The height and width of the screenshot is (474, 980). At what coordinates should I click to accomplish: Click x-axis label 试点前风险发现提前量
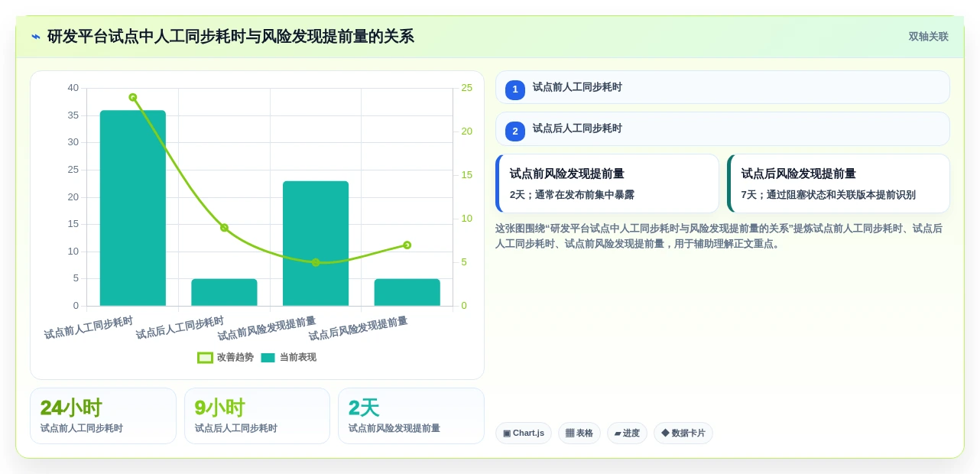(267, 329)
